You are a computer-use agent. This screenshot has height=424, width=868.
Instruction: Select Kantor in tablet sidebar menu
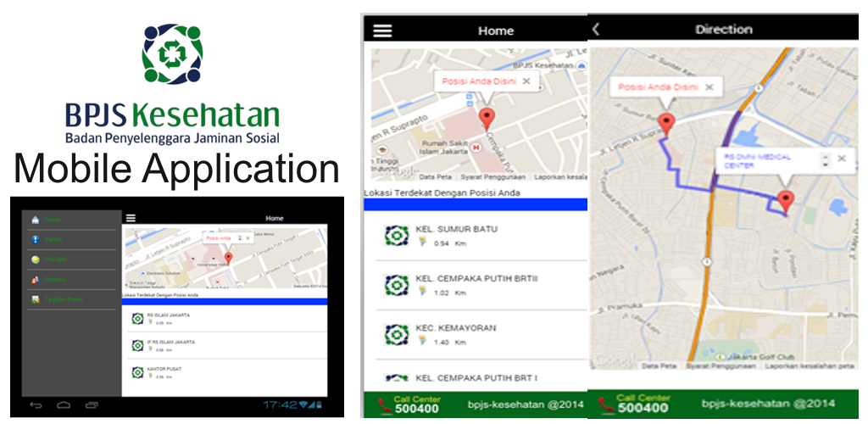point(72,240)
